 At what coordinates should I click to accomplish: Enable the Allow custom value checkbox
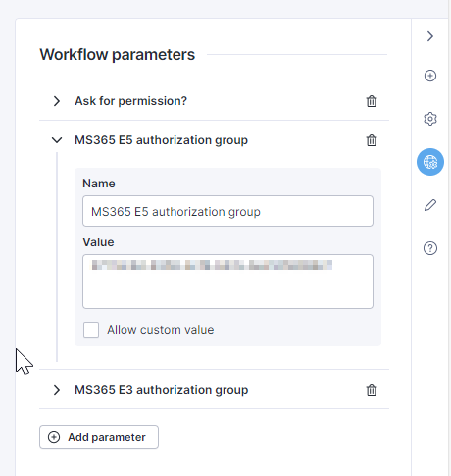click(x=91, y=330)
